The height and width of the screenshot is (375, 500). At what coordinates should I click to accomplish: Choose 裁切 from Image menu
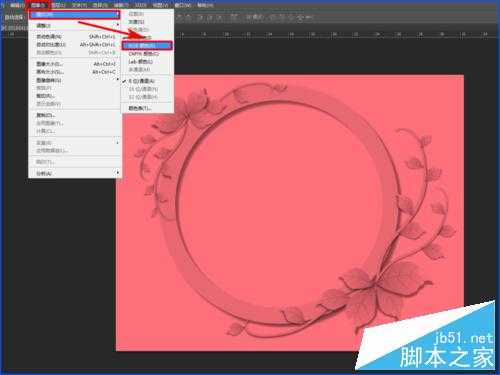74,96
